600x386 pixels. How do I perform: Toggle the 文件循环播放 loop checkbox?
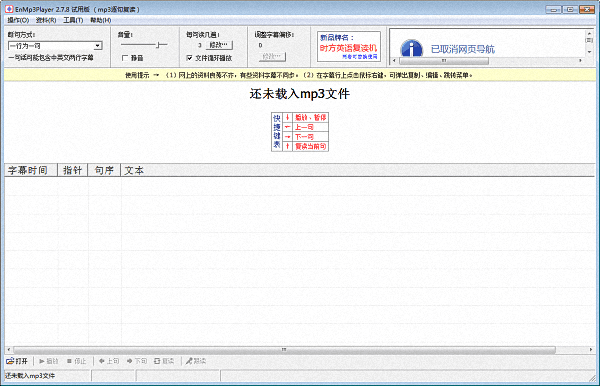tap(189, 58)
